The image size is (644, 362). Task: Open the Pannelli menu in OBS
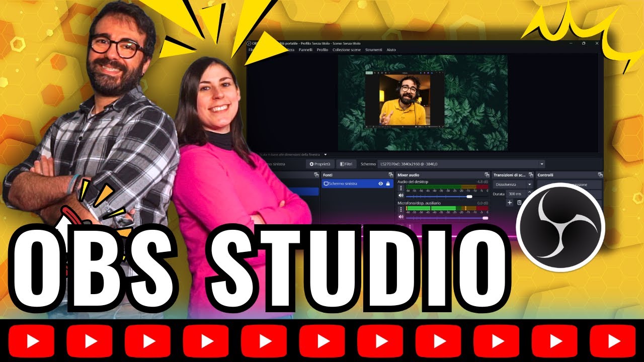305,50
